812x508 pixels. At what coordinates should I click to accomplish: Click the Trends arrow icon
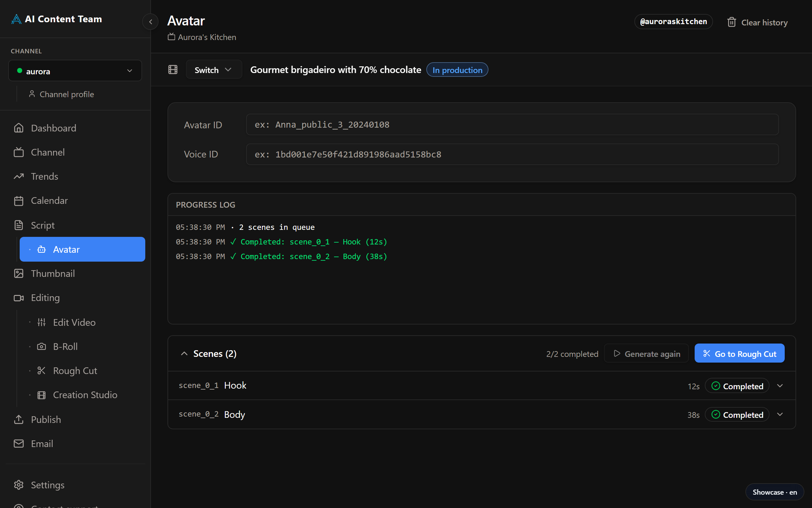pyautogui.click(x=19, y=177)
